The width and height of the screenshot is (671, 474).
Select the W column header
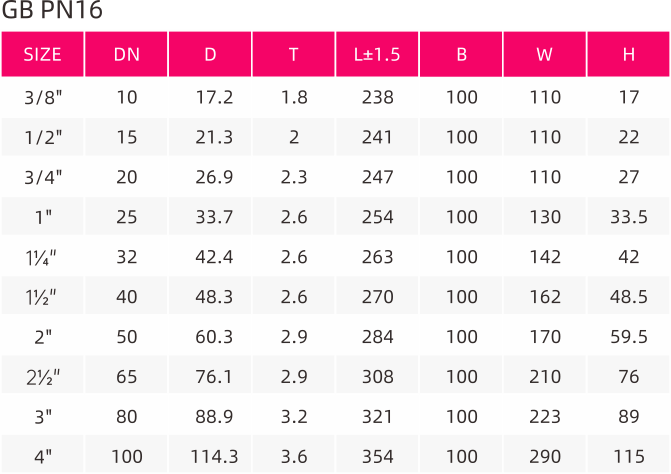pos(544,54)
